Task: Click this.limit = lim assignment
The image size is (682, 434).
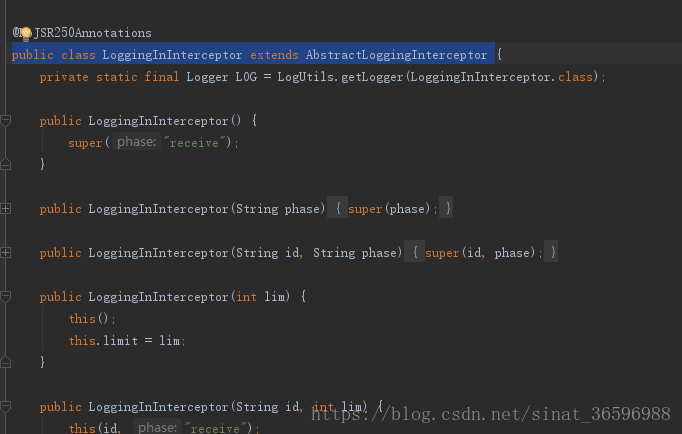Action: (x=127, y=341)
